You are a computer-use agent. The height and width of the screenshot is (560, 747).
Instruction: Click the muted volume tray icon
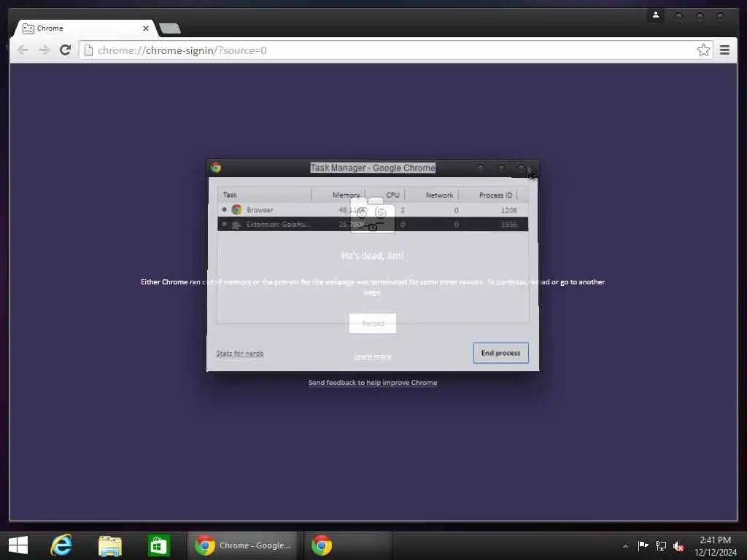(678, 546)
